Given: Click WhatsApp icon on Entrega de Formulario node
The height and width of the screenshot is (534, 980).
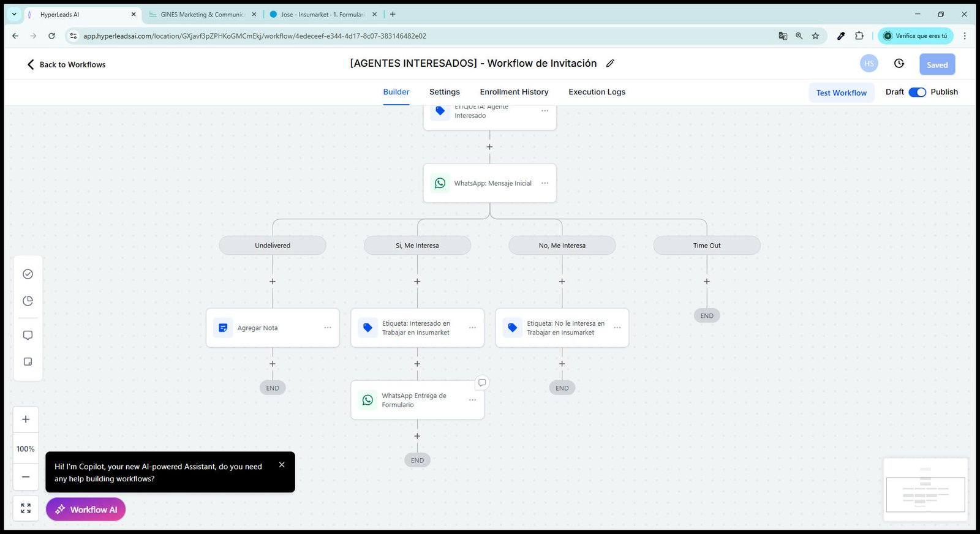Looking at the screenshot, I should tap(367, 400).
